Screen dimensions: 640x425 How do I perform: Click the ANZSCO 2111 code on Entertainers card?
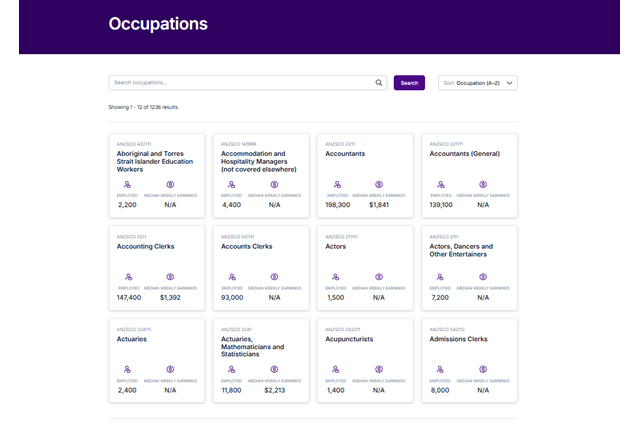444,237
